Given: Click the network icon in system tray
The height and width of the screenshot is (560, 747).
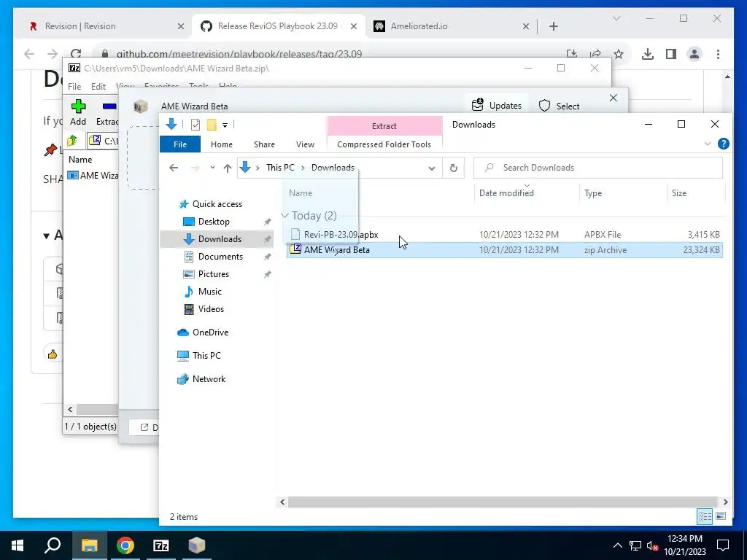Looking at the screenshot, I should [635, 545].
